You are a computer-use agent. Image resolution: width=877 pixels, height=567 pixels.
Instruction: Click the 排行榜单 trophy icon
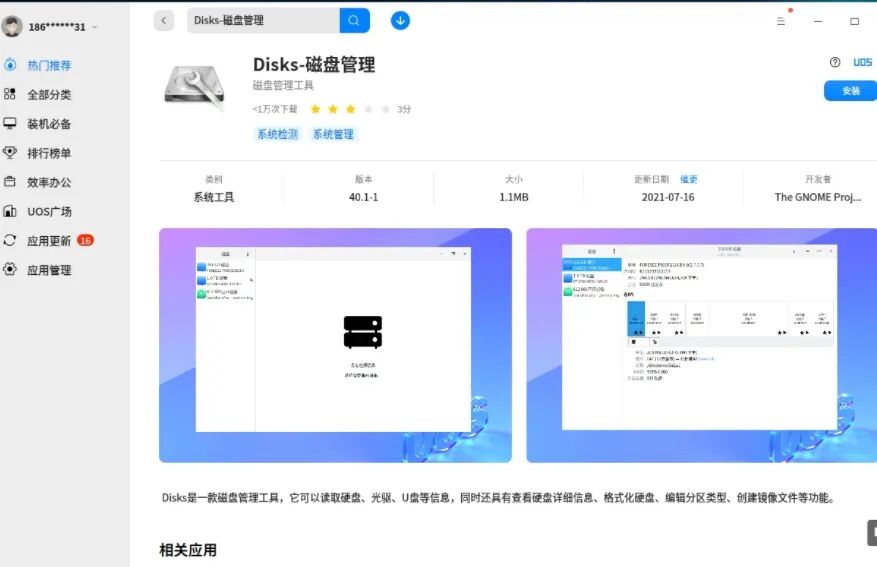(x=10, y=152)
